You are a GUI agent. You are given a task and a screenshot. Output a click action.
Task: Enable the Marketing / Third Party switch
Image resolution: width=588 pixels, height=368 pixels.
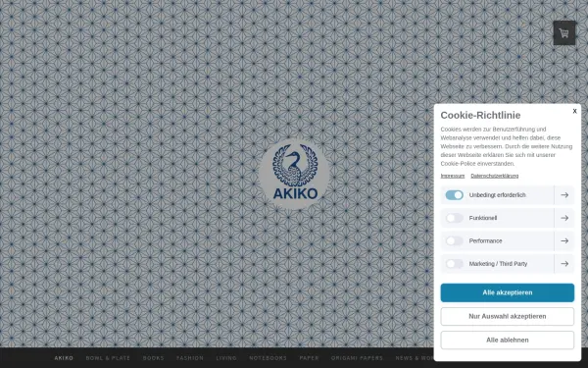click(454, 264)
